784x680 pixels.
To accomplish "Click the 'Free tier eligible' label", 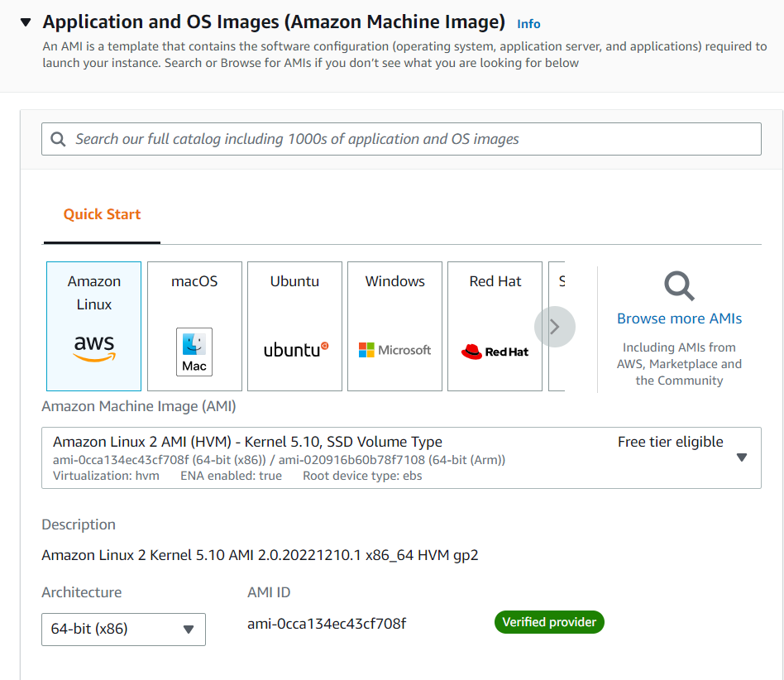I will (x=670, y=442).
